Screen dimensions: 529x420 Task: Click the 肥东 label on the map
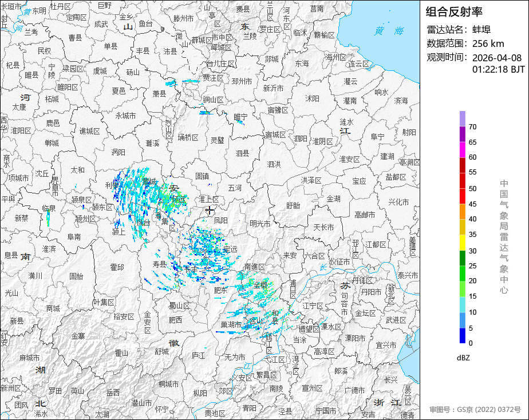220,290
